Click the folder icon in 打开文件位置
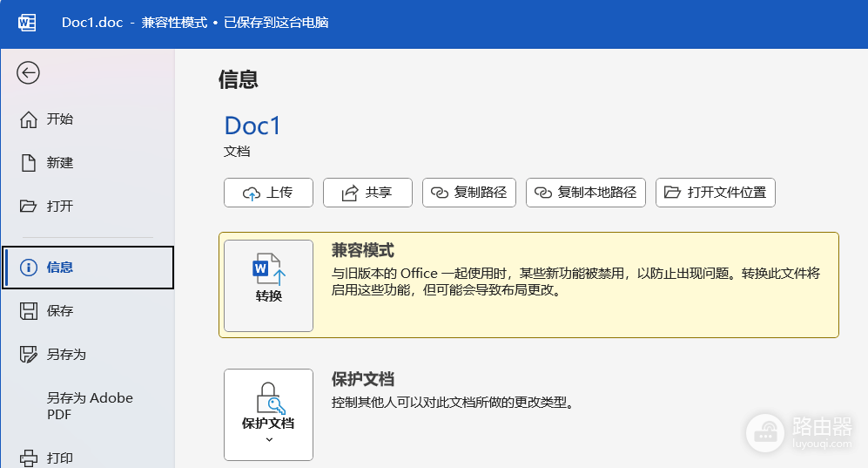The image size is (868, 468). pos(673,193)
